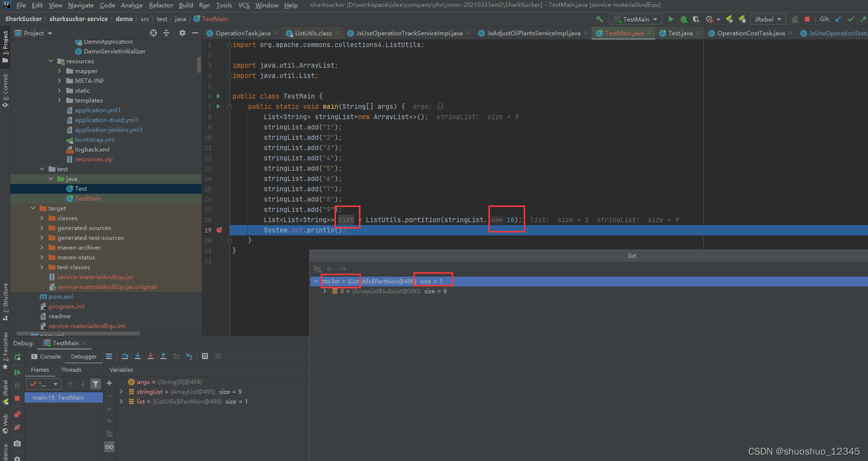The width and height of the screenshot is (868, 461).
Task: Open the VCS menu
Action: coord(244,5)
